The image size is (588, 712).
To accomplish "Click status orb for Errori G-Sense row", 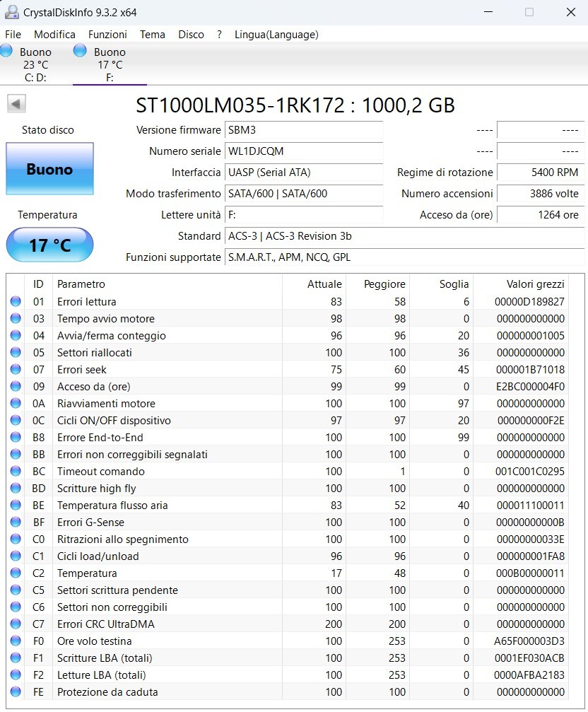I will pyautogui.click(x=16, y=522).
